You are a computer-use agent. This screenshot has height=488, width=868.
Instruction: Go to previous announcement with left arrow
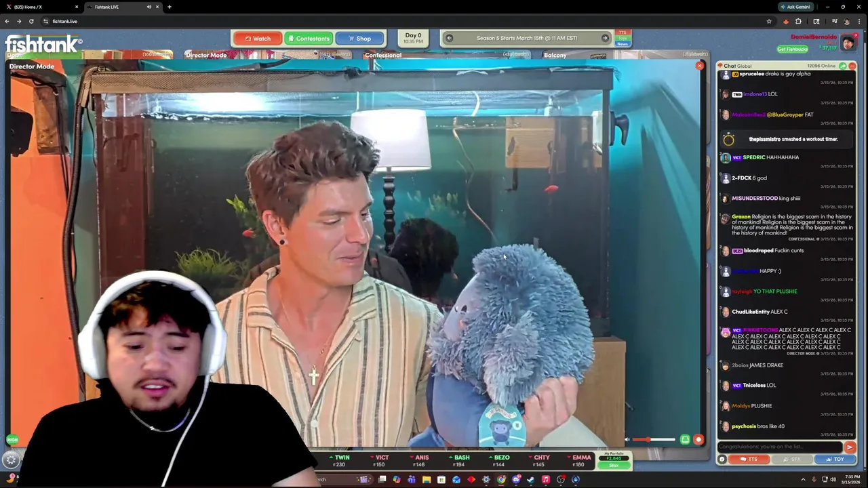449,38
